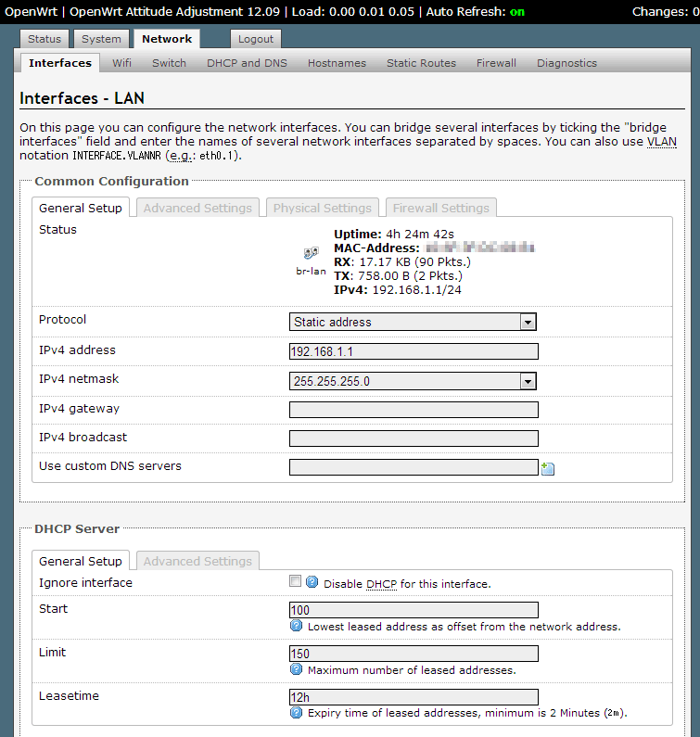Click the Logout tab
Screen dimensions: 700x737
click(256, 39)
